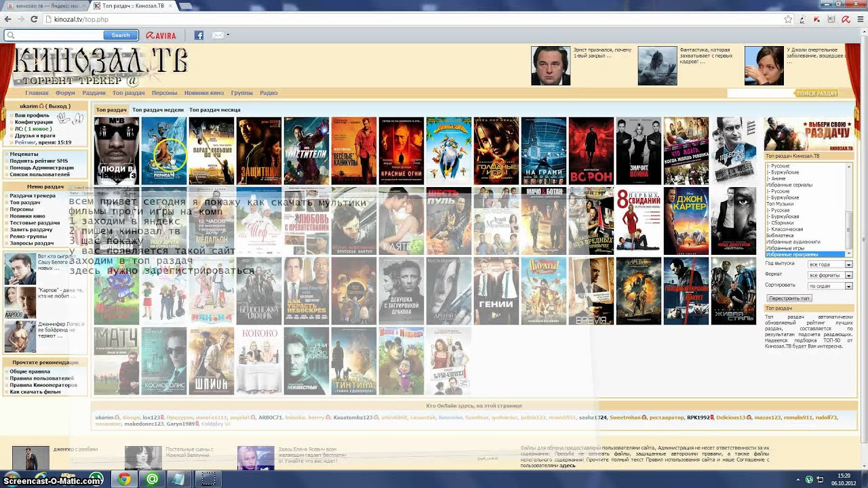Switch to Топ раздач недели tab
Image resolution: width=868 pixels, height=488 pixels.
click(157, 110)
